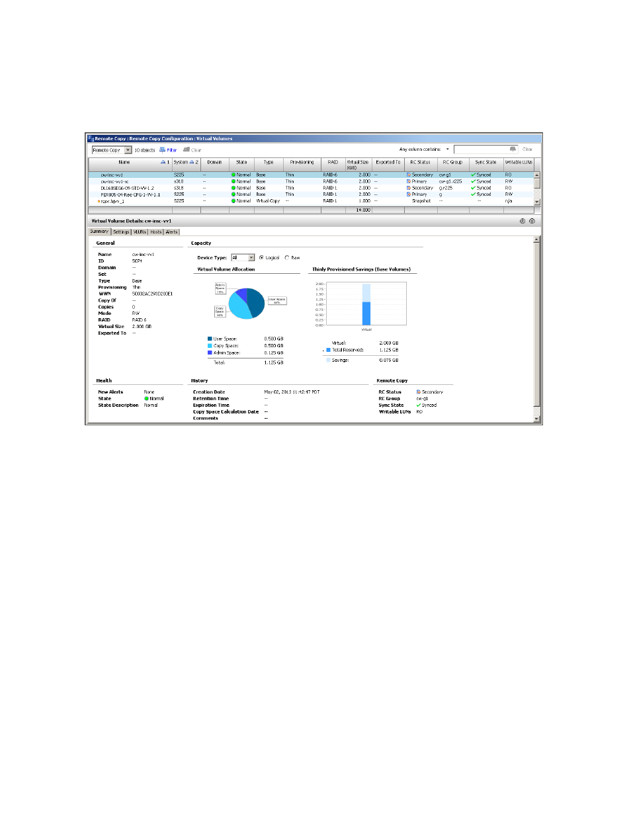The width and height of the screenshot is (631, 840).
Task: Click the Synced checkmark in the Remote Copy details
Action: pos(419,405)
